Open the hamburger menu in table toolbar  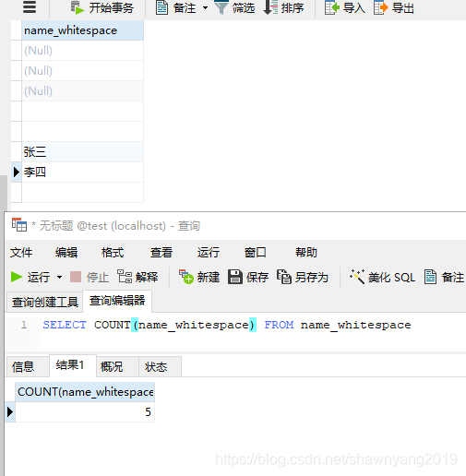pyautogui.click(x=30, y=6)
